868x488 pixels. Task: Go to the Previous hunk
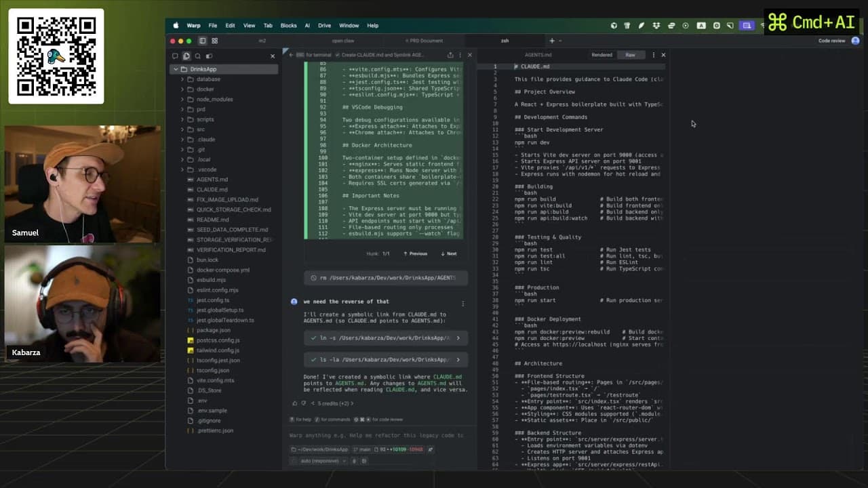point(415,253)
